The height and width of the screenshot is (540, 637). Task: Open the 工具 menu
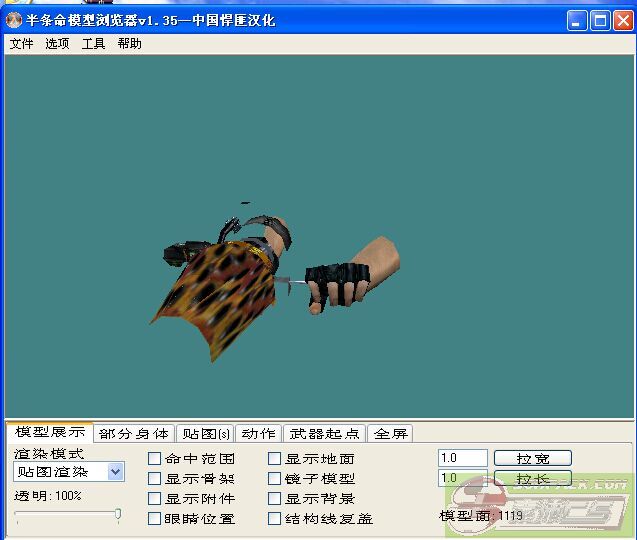(93, 44)
